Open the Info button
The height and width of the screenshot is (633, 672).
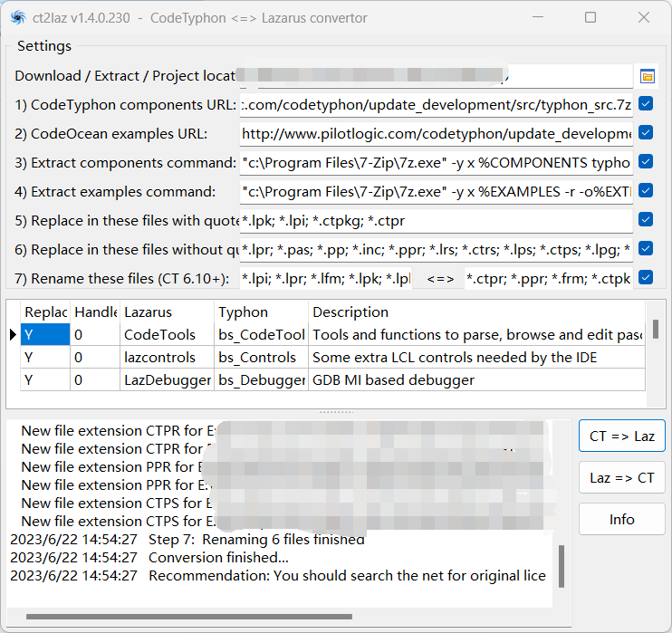622,519
